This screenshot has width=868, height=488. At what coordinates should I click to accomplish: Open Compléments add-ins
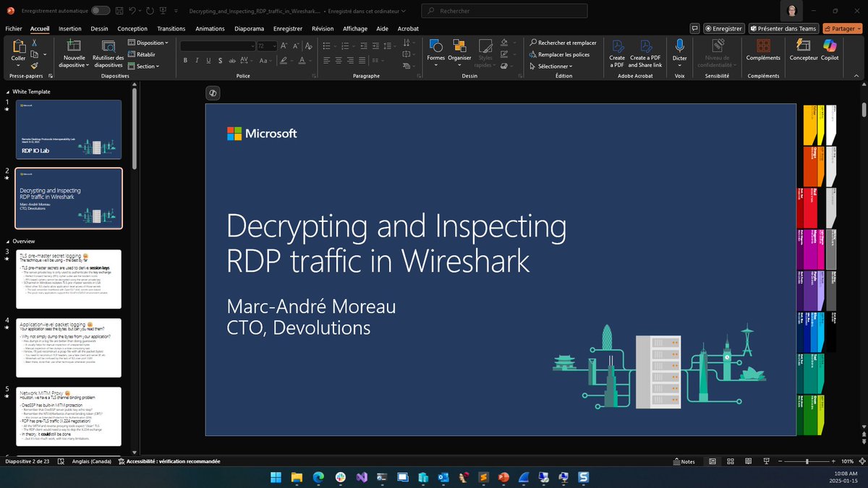[x=763, y=50]
